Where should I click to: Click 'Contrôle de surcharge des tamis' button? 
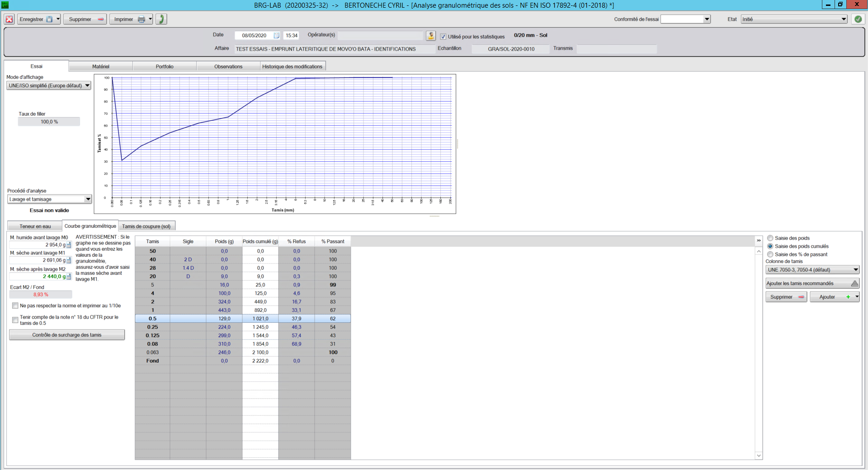pos(67,335)
